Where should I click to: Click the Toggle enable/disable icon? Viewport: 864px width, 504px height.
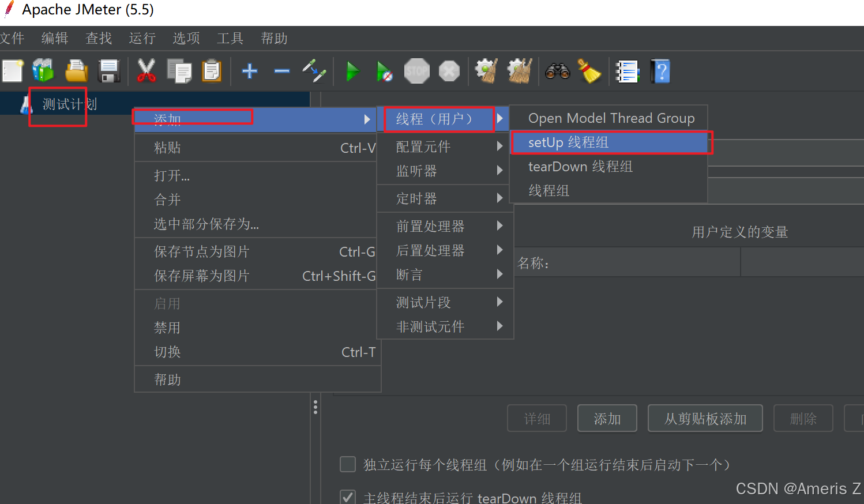(315, 72)
